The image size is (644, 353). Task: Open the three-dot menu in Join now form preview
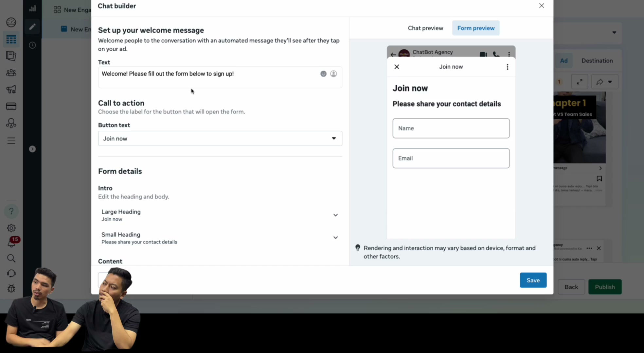(x=507, y=67)
